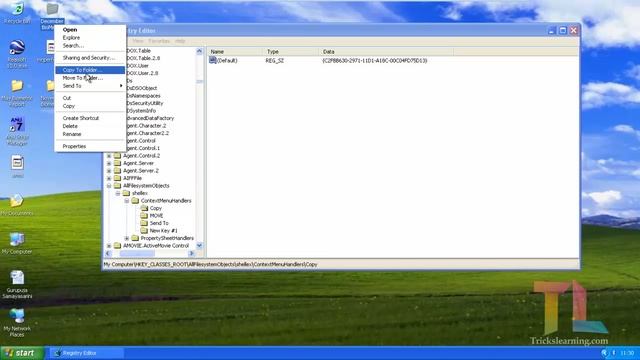
Task: Choose Copy below Cut in the context menu
Action: pyautogui.click(x=90, y=106)
